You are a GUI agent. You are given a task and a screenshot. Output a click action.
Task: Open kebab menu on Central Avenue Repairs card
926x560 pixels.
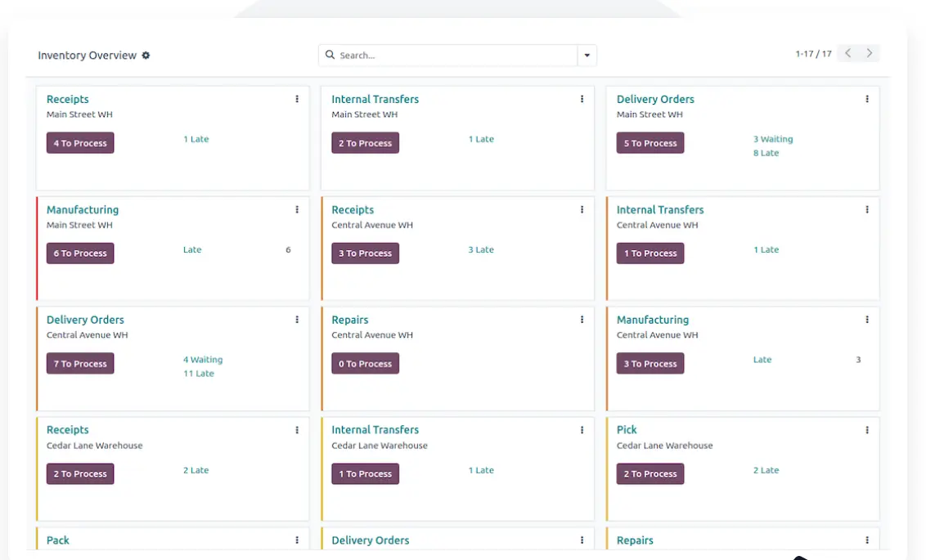coord(582,320)
